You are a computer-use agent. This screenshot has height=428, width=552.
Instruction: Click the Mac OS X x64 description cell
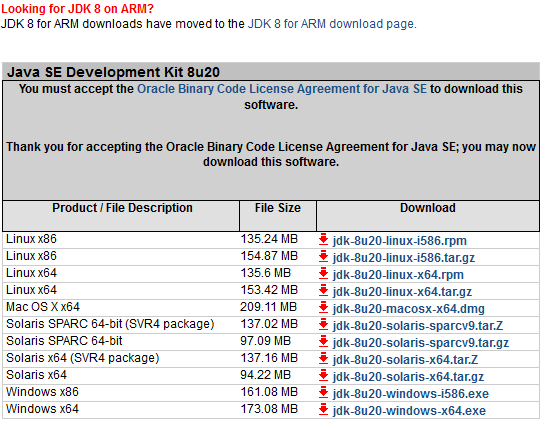121,307
